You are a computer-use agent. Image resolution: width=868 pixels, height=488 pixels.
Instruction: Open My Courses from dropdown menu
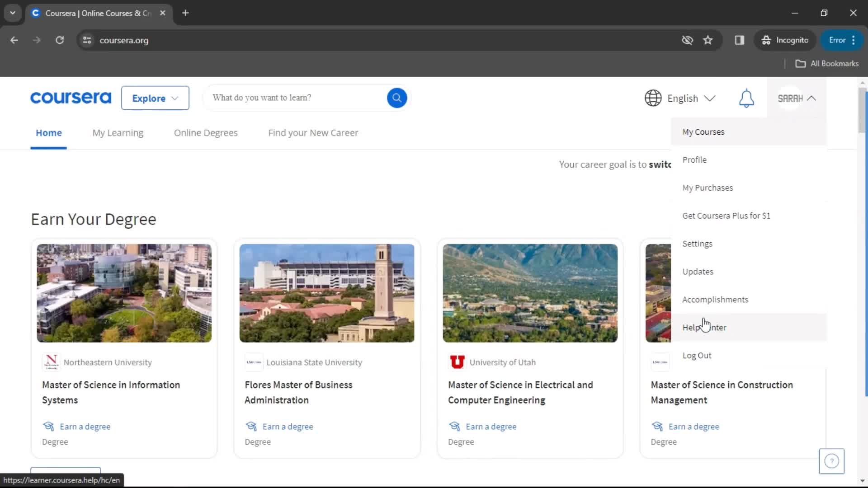(703, 131)
